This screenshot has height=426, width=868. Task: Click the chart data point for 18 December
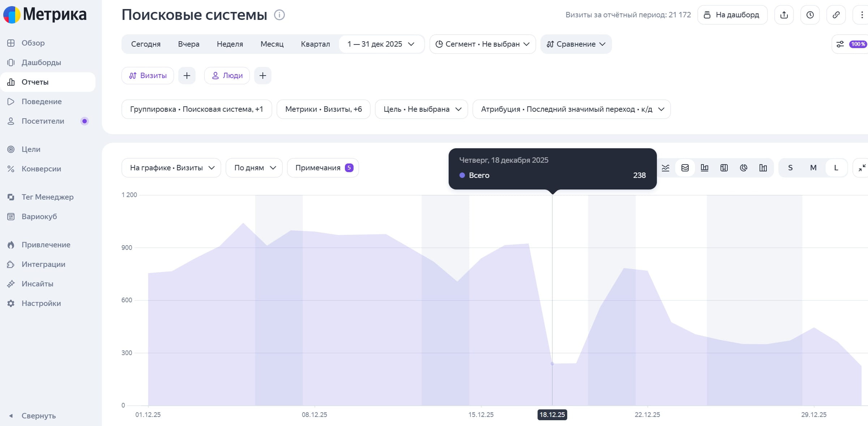552,363
